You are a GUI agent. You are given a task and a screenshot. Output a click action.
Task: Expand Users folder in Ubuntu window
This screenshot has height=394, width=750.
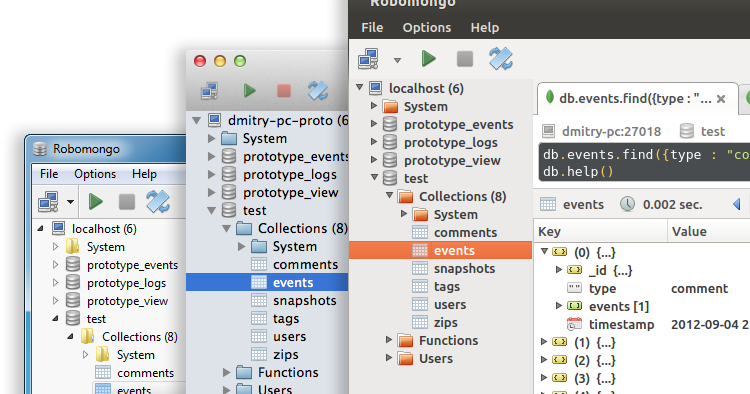point(389,358)
